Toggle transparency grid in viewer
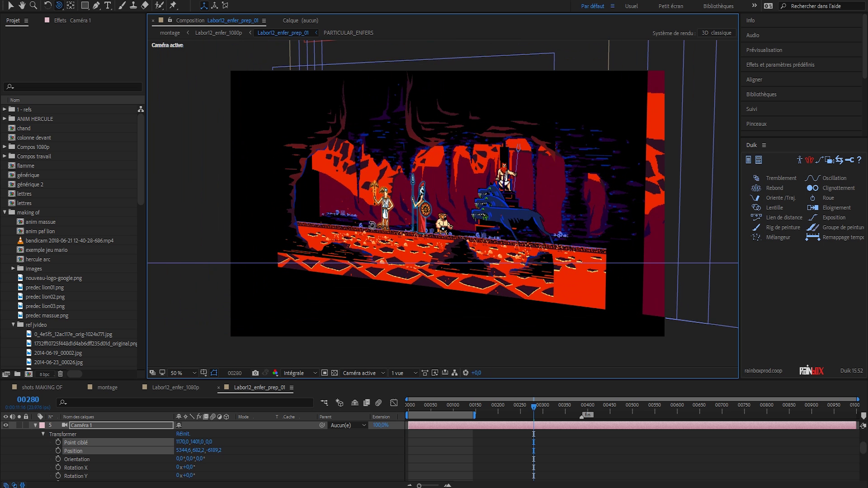This screenshot has height=488, width=868. click(335, 373)
